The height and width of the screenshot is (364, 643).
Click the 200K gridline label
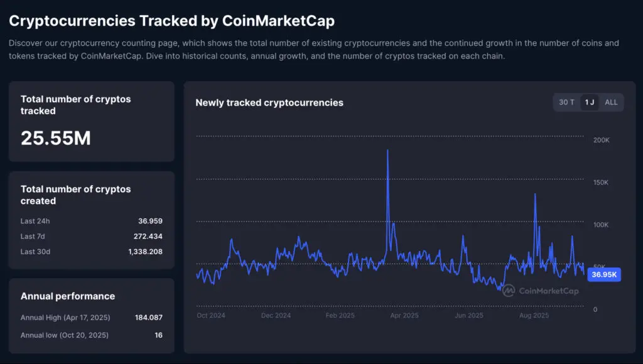pos(601,140)
